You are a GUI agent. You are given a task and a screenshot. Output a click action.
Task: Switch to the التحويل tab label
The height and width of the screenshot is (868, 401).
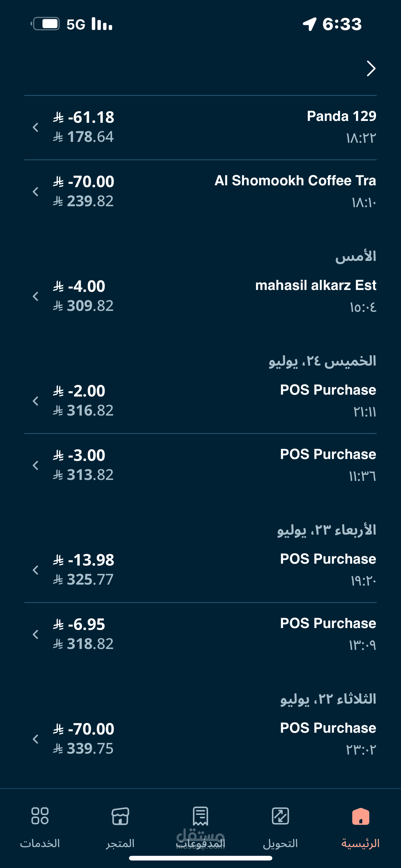[x=280, y=843]
